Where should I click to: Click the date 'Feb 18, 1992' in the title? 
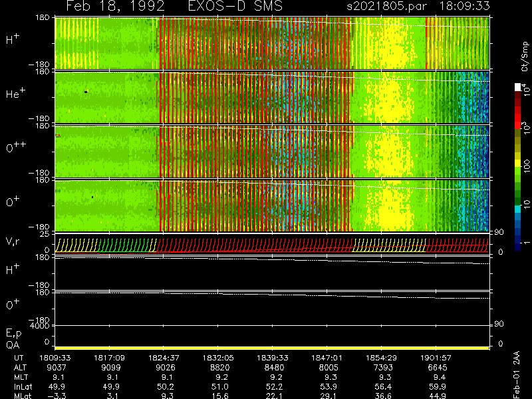(115, 6)
